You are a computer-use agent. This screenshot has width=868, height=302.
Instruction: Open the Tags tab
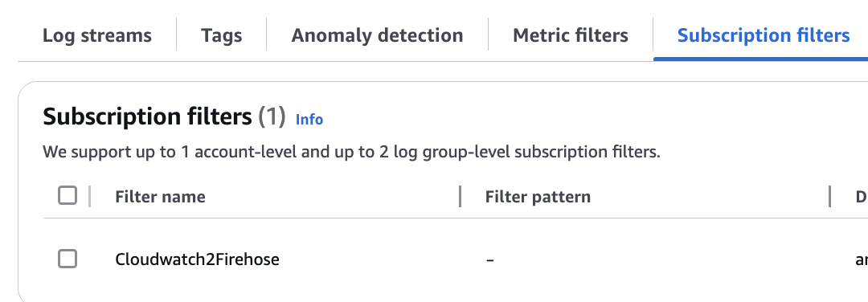pyautogui.click(x=222, y=35)
